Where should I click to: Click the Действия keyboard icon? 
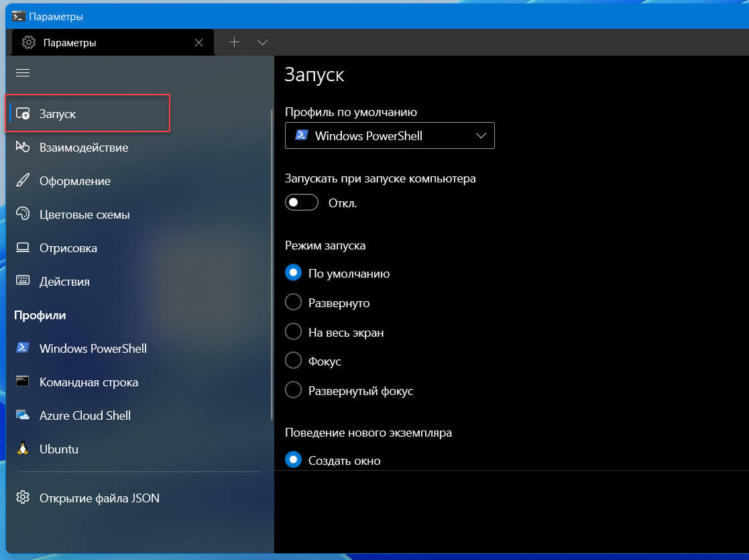coord(23,280)
